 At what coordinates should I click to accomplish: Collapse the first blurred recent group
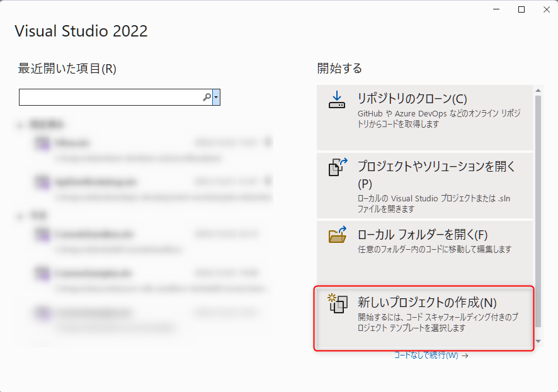[x=20, y=125]
